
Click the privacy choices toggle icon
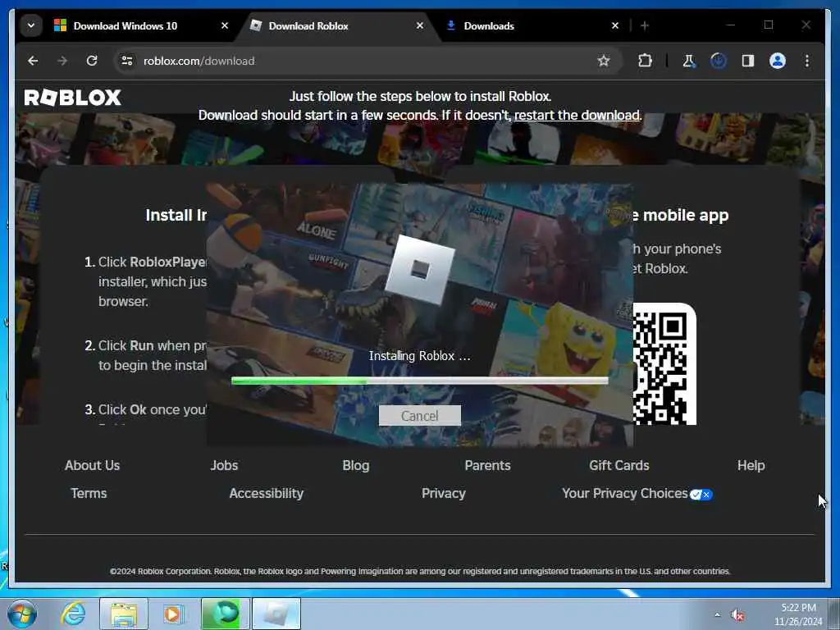point(701,495)
